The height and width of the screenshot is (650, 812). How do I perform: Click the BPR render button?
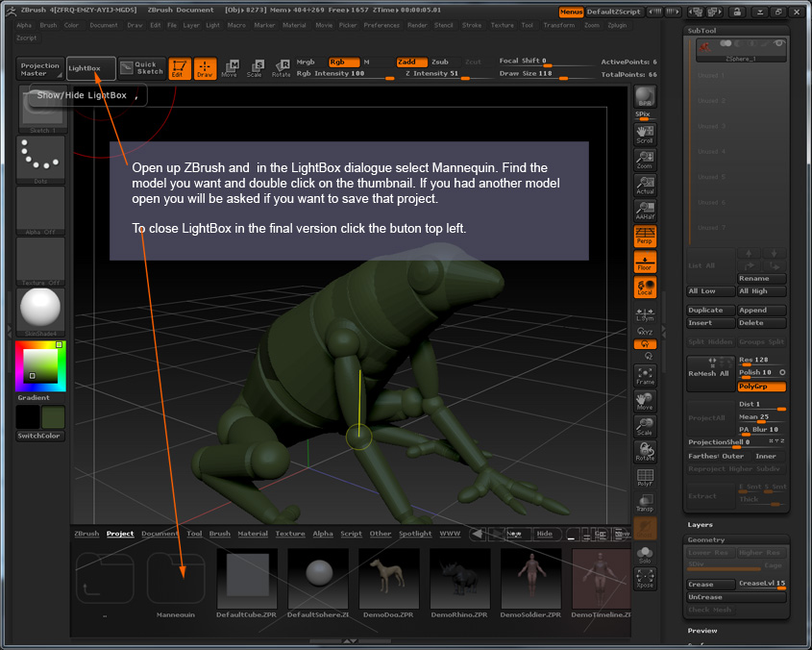pyautogui.click(x=645, y=97)
